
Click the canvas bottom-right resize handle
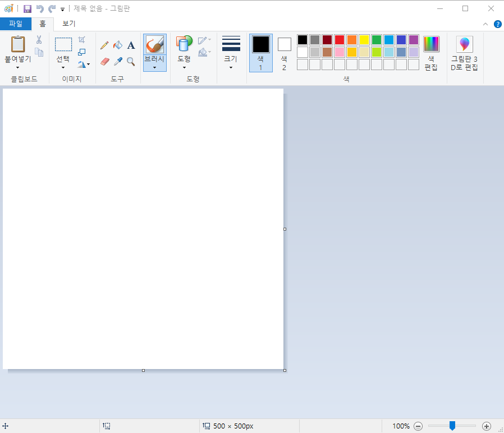[x=285, y=370]
